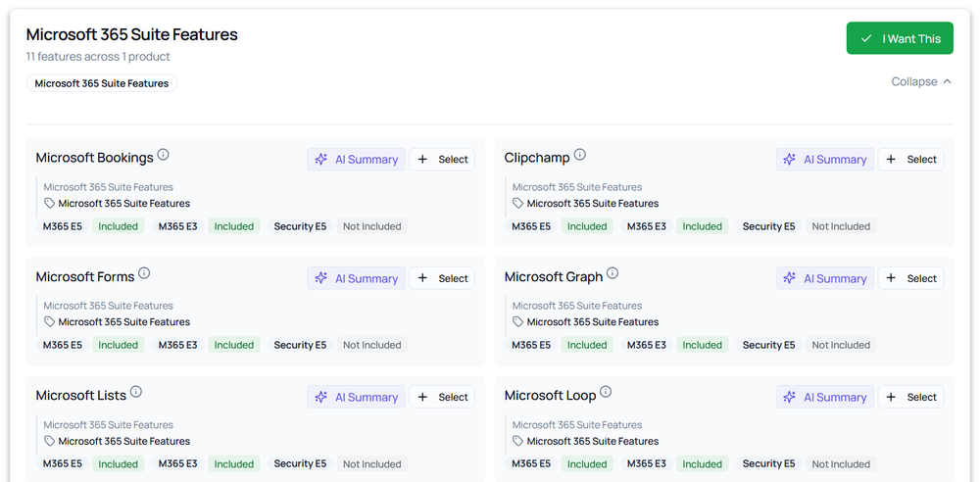Click Security E5 label in Microsoft Lists card

pyautogui.click(x=300, y=463)
